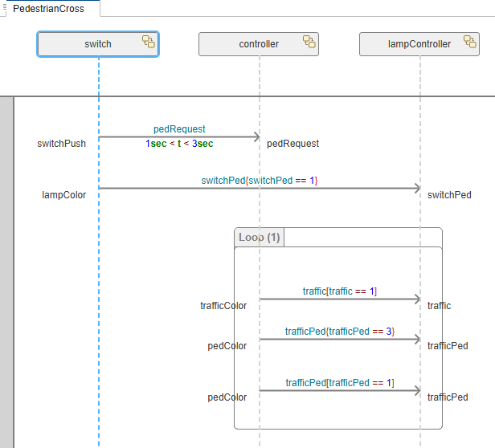Image resolution: width=495 pixels, height=448 pixels.
Task: Click trafficPed port label of trafficPed == 3 message
Action: [x=448, y=346]
